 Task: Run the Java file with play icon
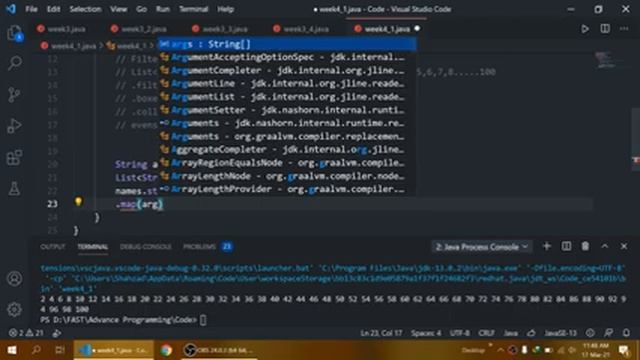(x=584, y=29)
